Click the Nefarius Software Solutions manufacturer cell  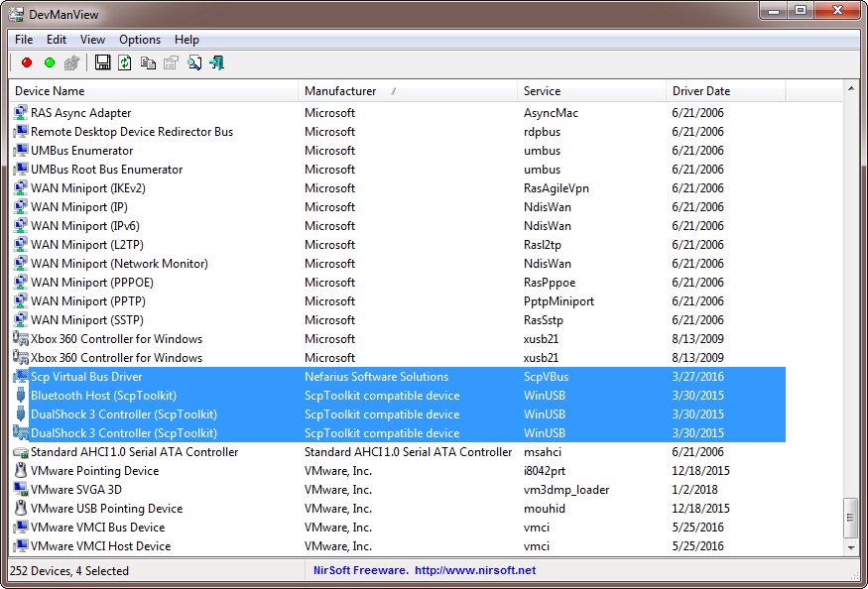(x=376, y=377)
